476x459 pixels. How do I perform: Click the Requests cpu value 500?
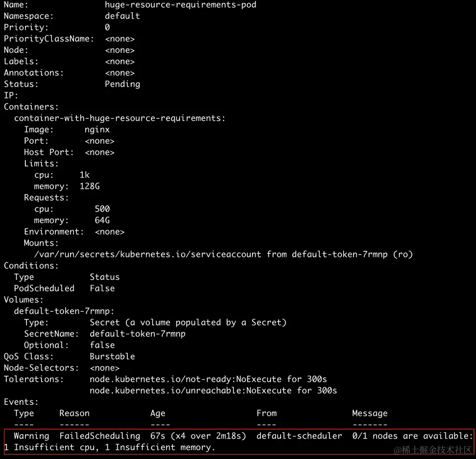point(102,209)
